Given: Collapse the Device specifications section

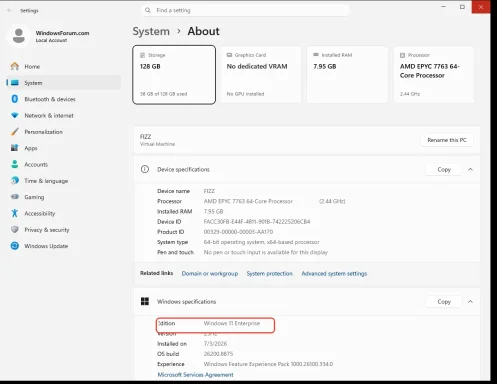Looking at the screenshot, I should click(470, 169).
